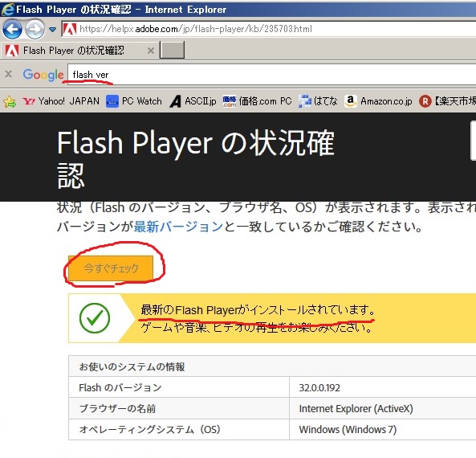This screenshot has height=458, width=476.
Task: Open the はてな favorite
Action: [318, 101]
